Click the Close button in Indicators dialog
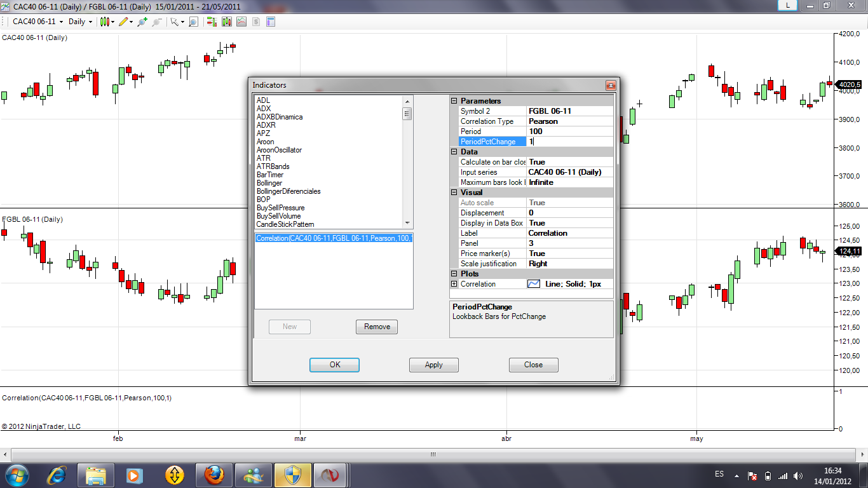The image size is (868, 488). 534,365
